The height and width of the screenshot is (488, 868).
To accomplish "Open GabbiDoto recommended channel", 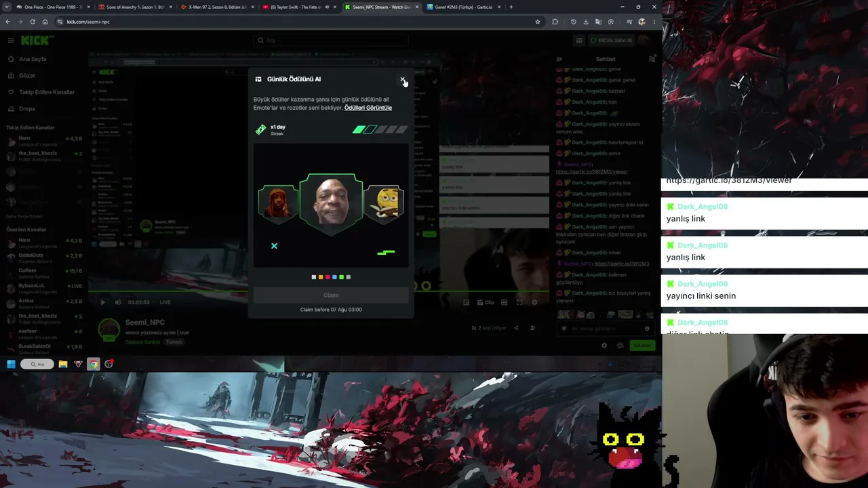I will click(43, 258).
